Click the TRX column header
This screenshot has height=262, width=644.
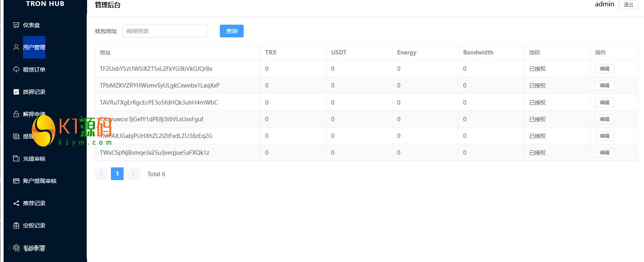click(x=271, y=52)
